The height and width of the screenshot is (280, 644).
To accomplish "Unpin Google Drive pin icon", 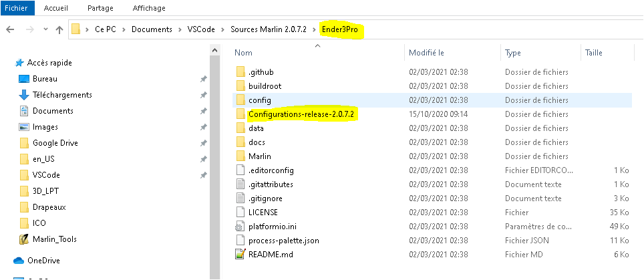I will (203, 143).
